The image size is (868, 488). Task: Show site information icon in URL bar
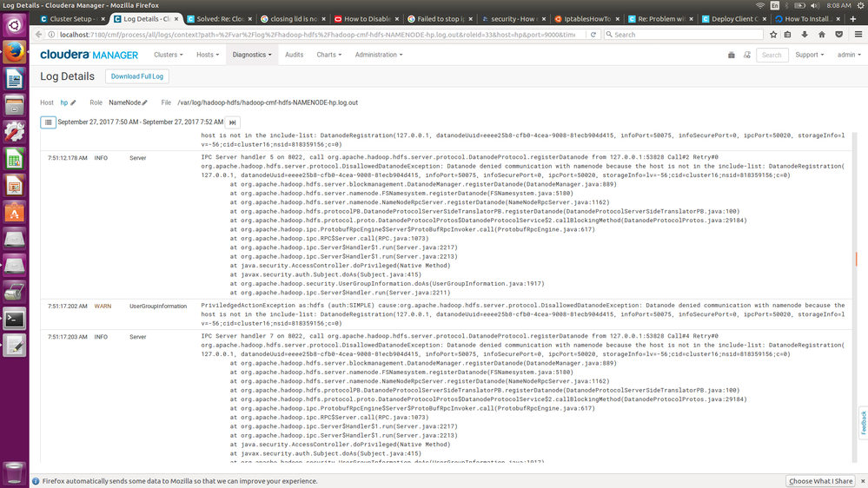point(51,35)
